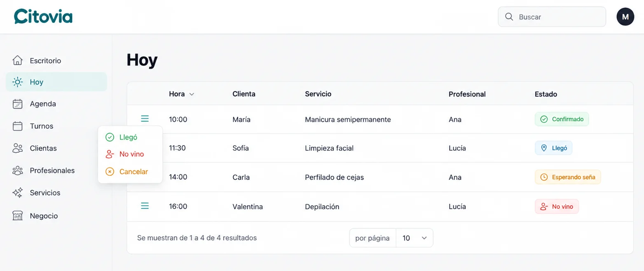Go to Turnos in sidebar
Screen dimensions: 644x271
[x=56, y=126]
